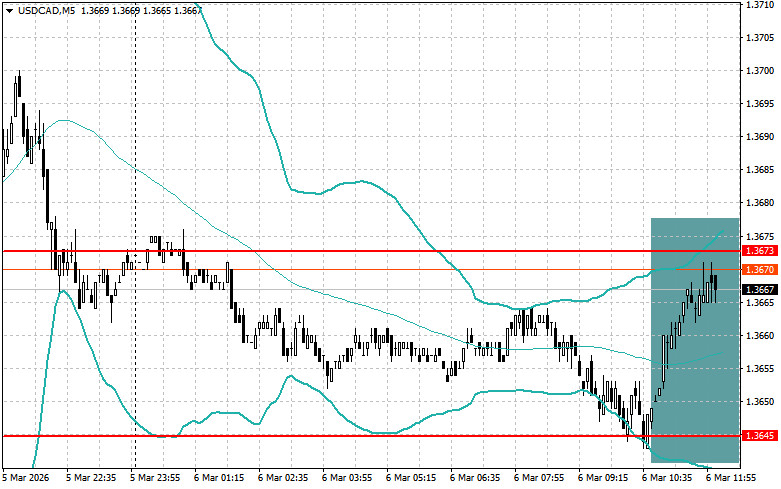Click the 6 Mar 11:55 time label
The width and height of the screenshot is (781, 489).
coord(731,478)
